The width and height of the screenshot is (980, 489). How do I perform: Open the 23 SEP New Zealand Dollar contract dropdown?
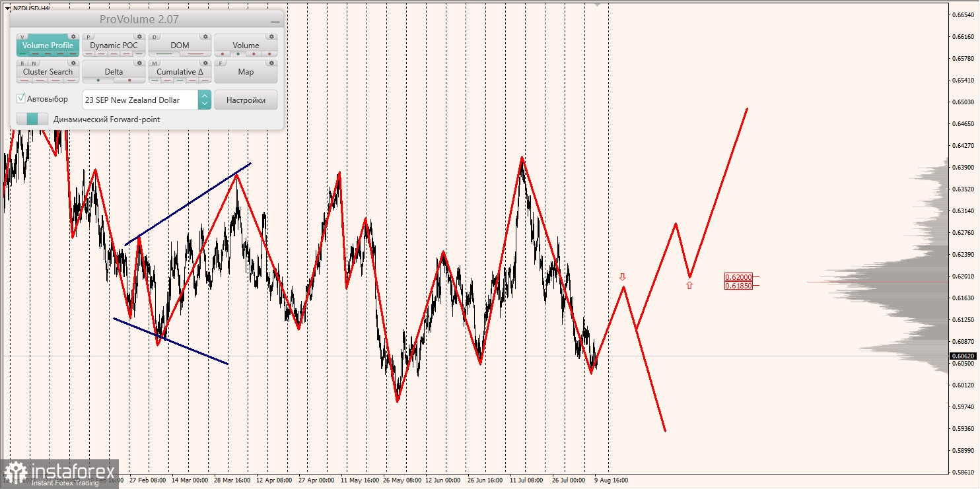click(x=147, y=100)
